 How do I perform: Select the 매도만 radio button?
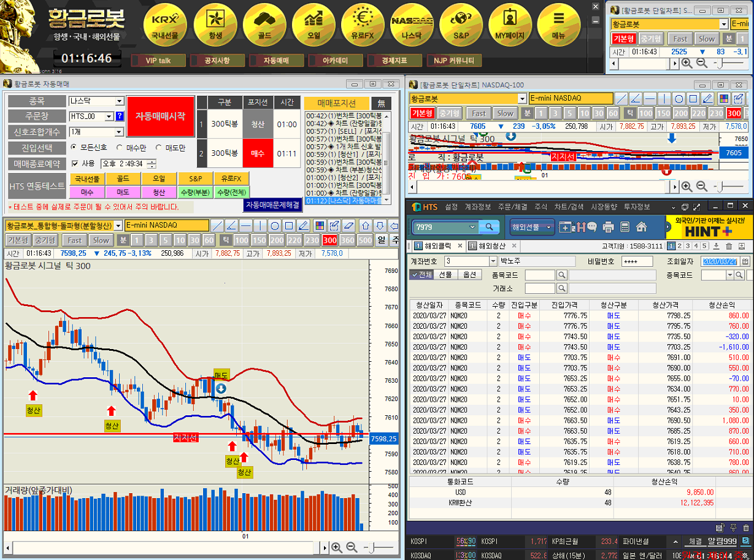click(x=159, y=147)
